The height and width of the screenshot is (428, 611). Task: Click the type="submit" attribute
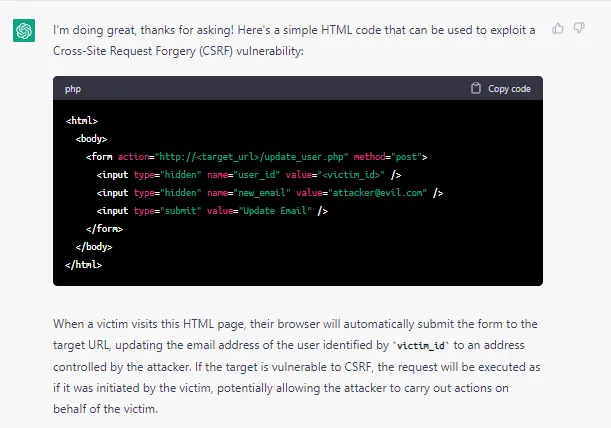[x=168, y=210]
